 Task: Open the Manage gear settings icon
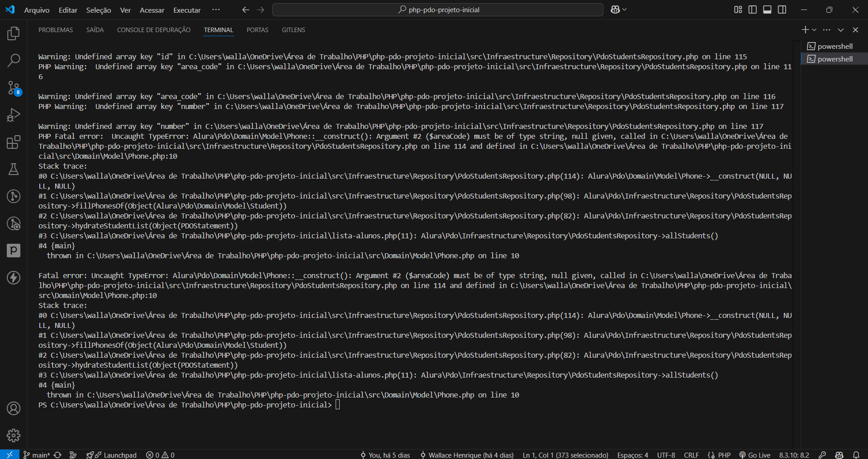[14, 435]
